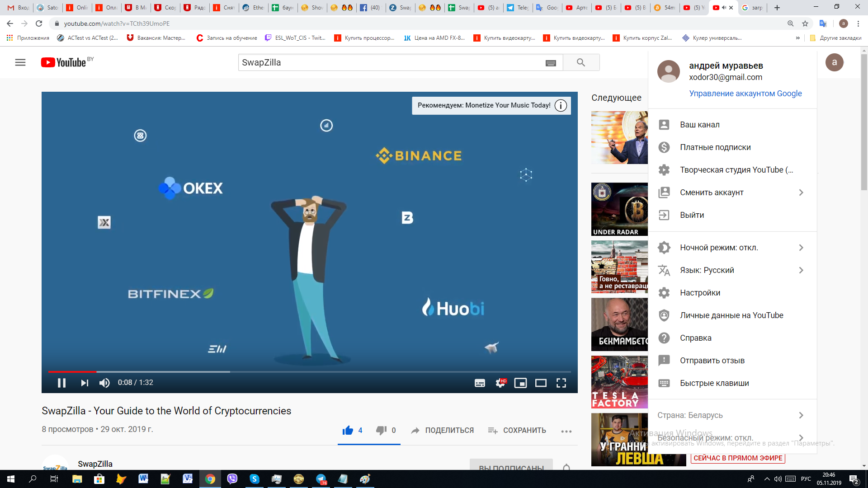Dislike the video with thumbs down

coord(381,430)
